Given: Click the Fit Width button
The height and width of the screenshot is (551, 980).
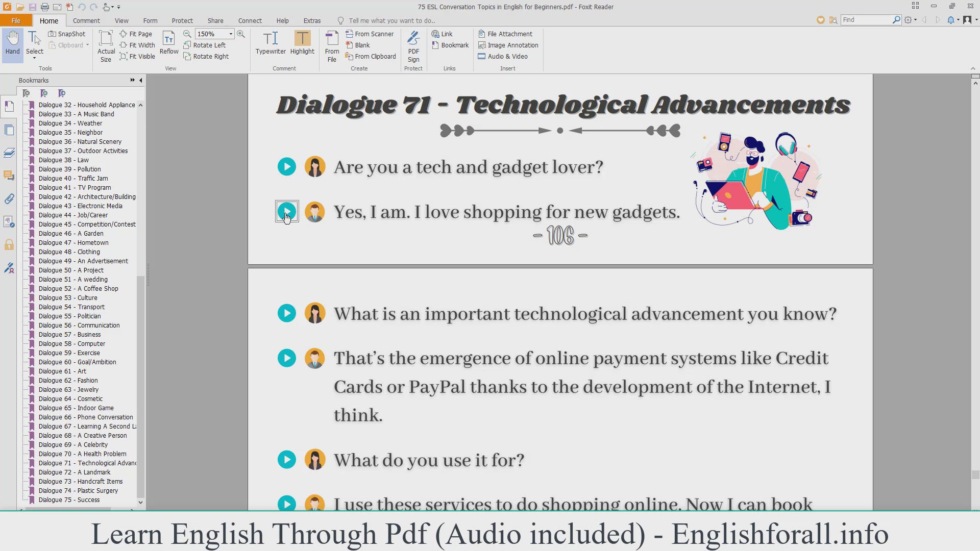Looking at the screenshot, I should 137,45.
